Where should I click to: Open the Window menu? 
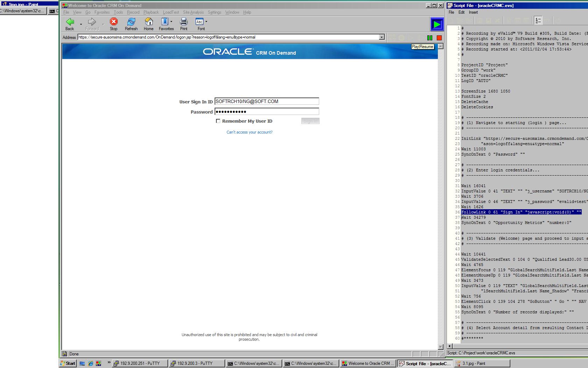(x=232, y=12)
